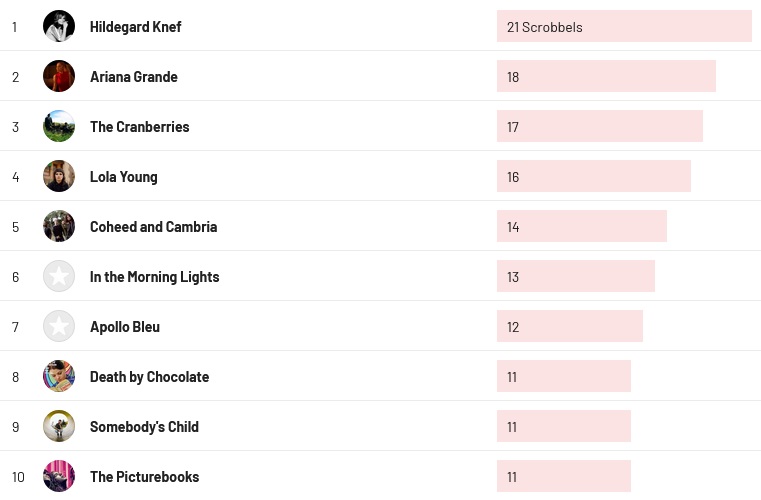Image resolution: width=761 pixels, height=500 pixels.
Task: Click Hildegard Knef's avatar thumbnail
Action: tap(59, 26)
